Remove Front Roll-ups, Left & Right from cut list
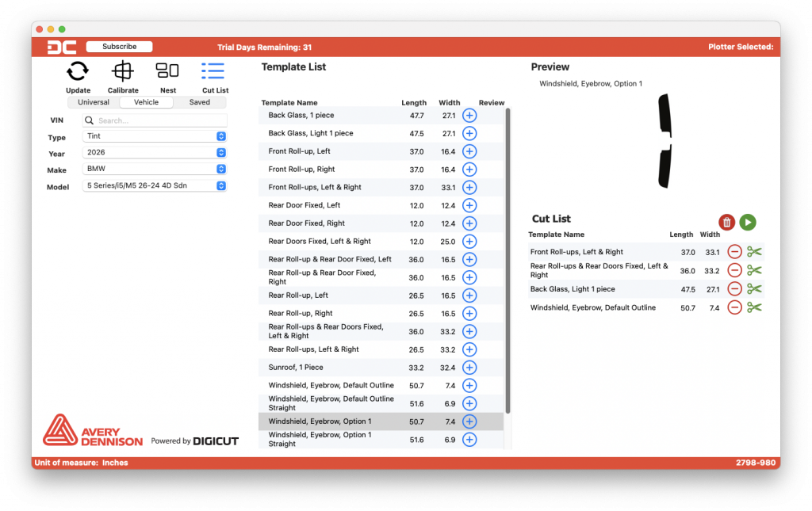 click(734, 251)
